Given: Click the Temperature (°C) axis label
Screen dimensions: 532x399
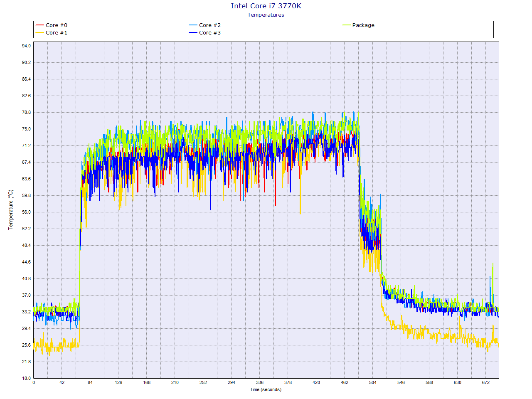Looking at the screenshot, I should click(x=11, y=210).
